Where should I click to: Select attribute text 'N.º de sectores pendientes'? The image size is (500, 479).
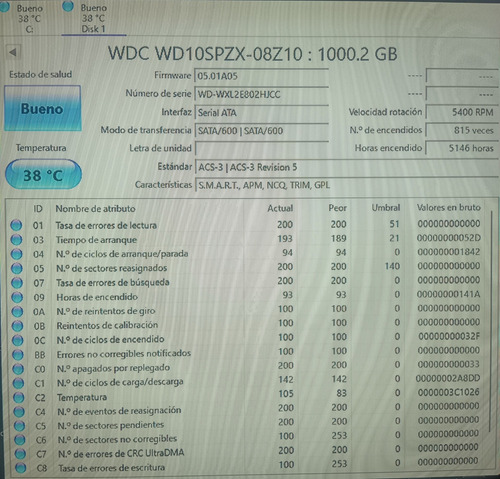pos(111,425)
